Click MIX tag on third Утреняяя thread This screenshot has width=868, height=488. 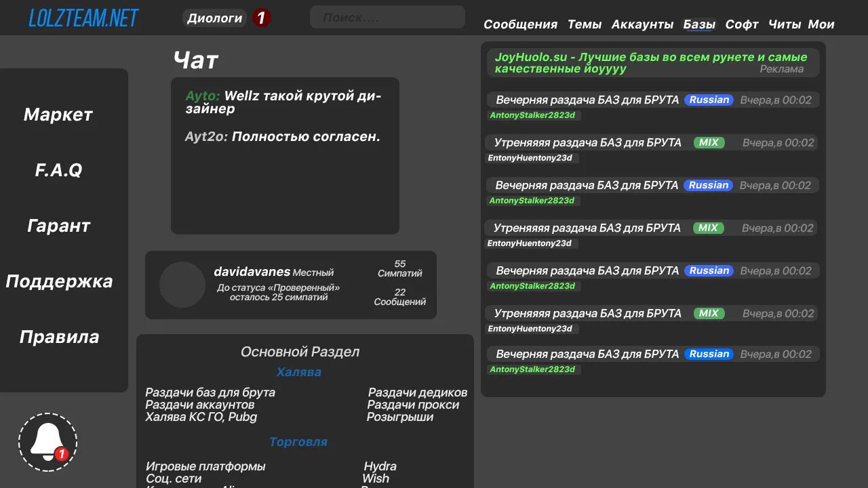pyautogui.click(x=709, y=313)
